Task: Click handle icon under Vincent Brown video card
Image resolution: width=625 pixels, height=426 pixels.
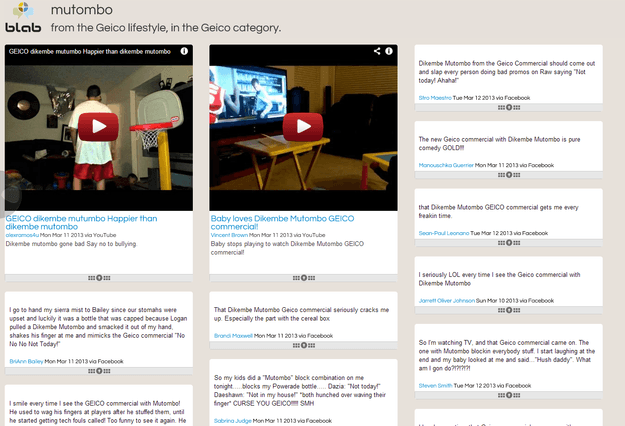Action: tap(304, 278)
